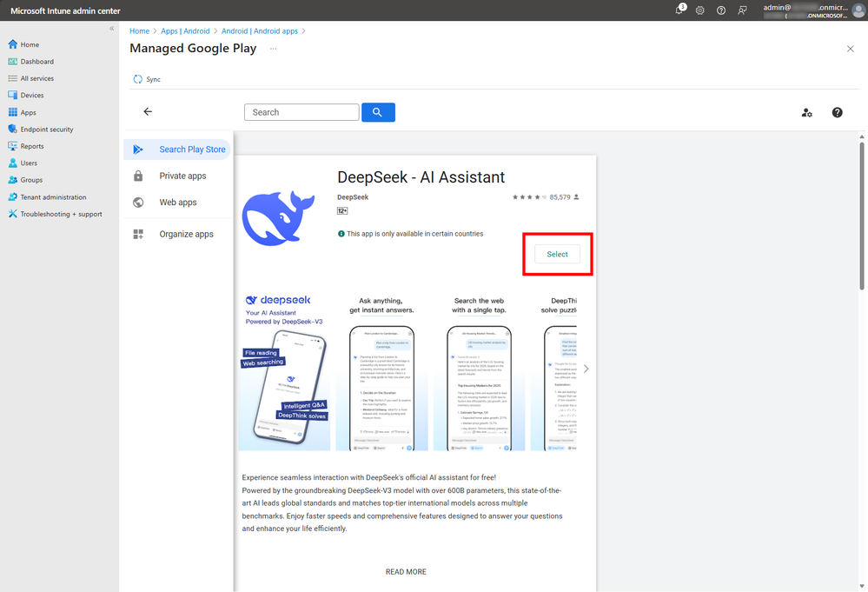The width and height of the screenshot is (868, 592).
Task: Open Play Store help icon
Action: (838, 112)
